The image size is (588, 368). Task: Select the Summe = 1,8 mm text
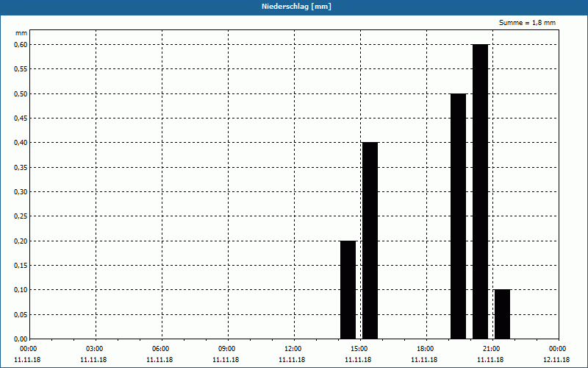[x=527, y=23]
